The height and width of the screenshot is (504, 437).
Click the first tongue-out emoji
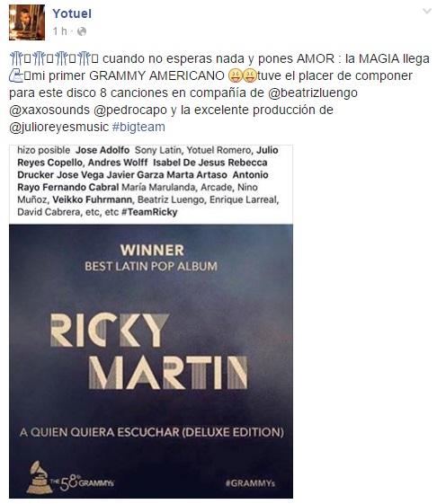coord(235,75)
